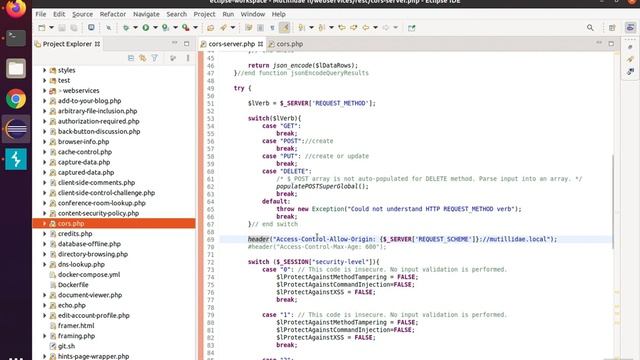
Task: Toggle Block Selection Mode icon
Action: [260, 28]
